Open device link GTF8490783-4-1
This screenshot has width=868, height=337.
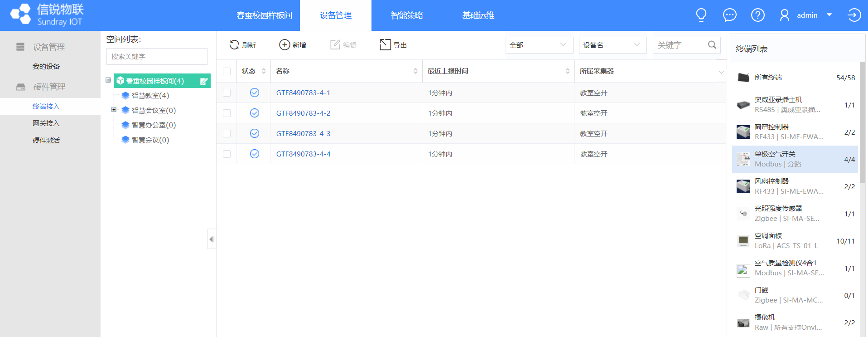click(303, 93)
